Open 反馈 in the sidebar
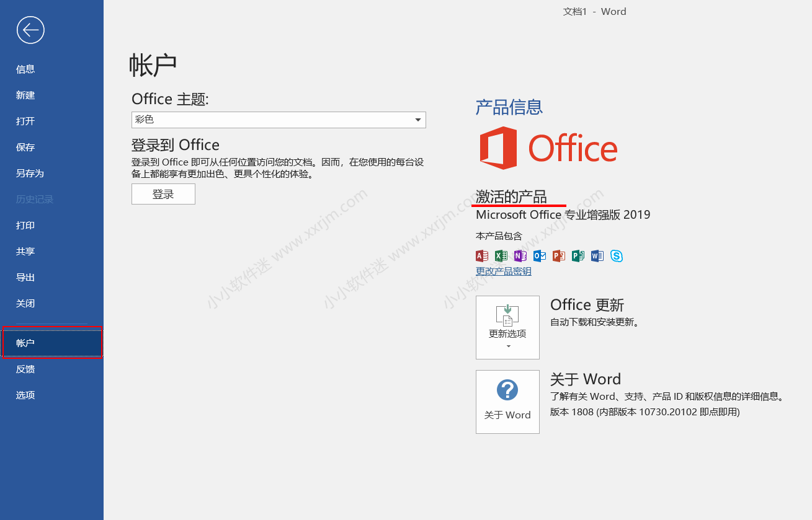 point(51,369)
